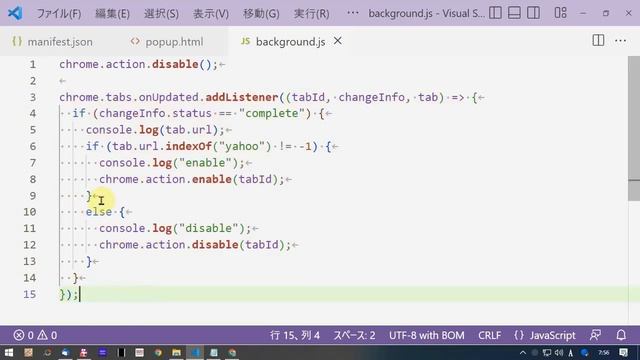The image size is (640, 360).
Task: Toggle the secondary side bar layout icon
Action: [x=533, y=13]
